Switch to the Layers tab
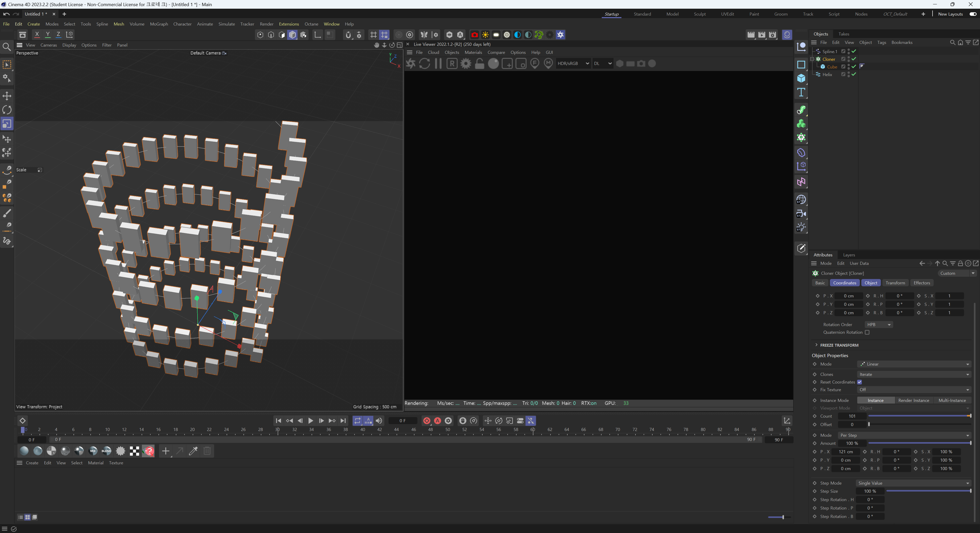This screenshot has height=533, width=980. pyautogui.click(x=849, y=255)
